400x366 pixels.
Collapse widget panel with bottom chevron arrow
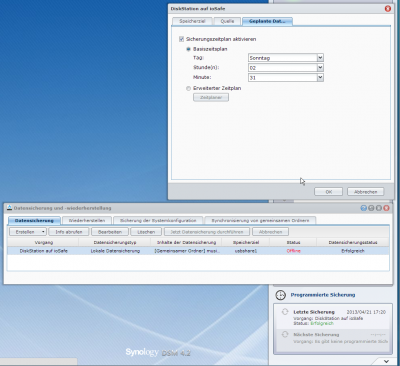click(386, 361)
